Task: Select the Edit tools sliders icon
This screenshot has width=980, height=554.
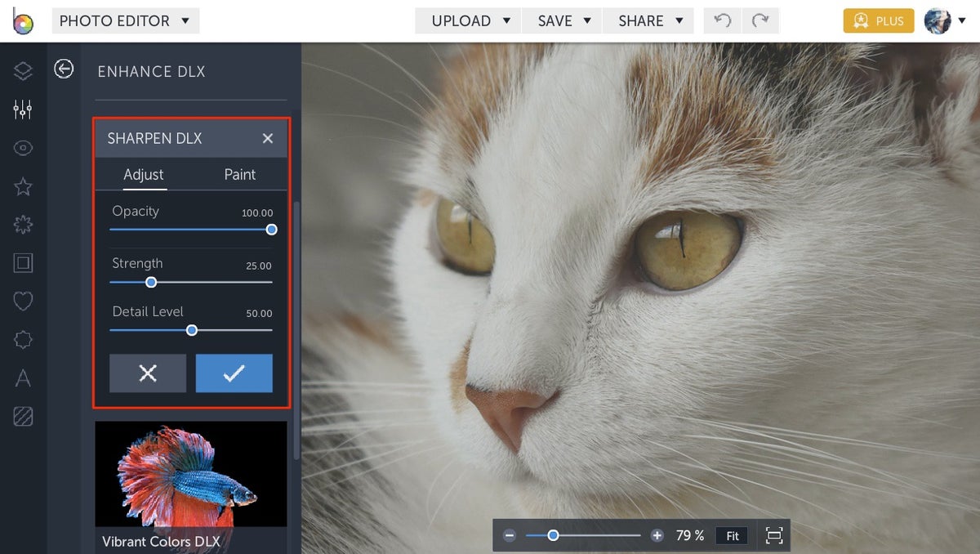Action: [x=23, y=109]
